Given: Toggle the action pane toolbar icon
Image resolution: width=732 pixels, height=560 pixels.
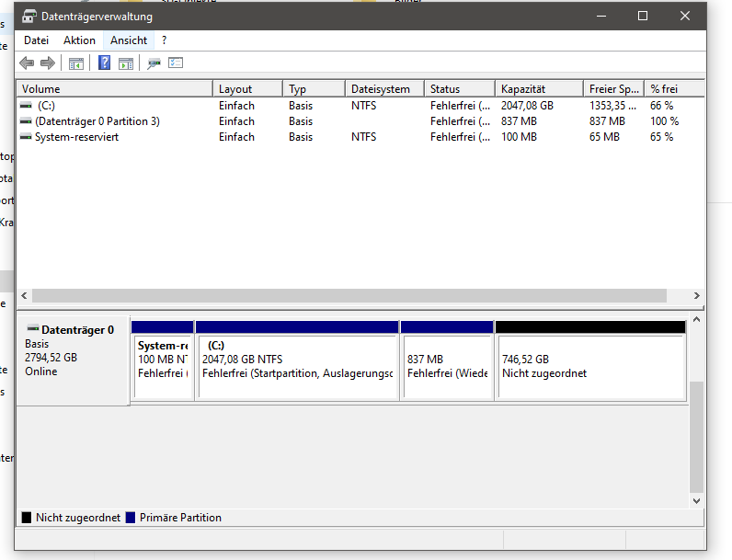Looking at the screenshot, I should [126, 63].
